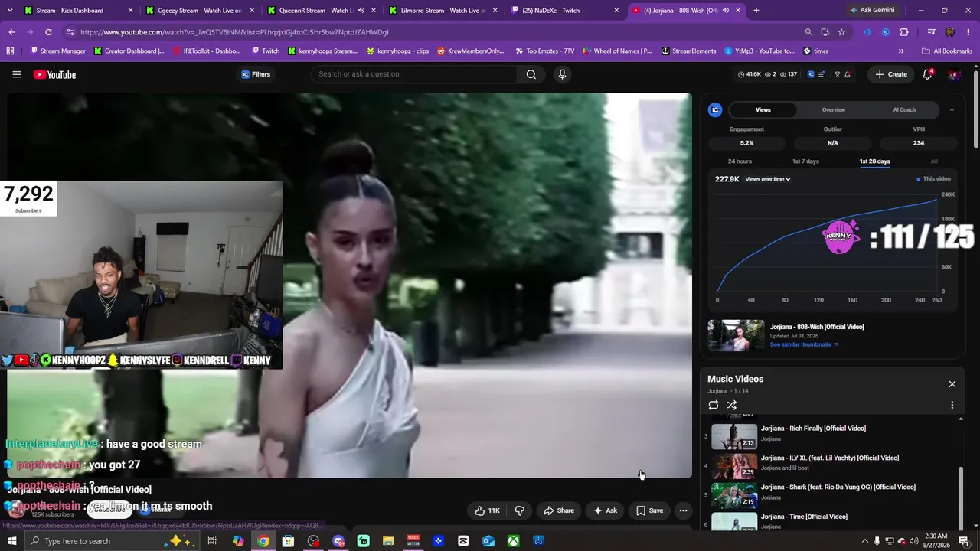Open File Explorer from the taskbar
The image size is (980, 551).
point(388,541)
